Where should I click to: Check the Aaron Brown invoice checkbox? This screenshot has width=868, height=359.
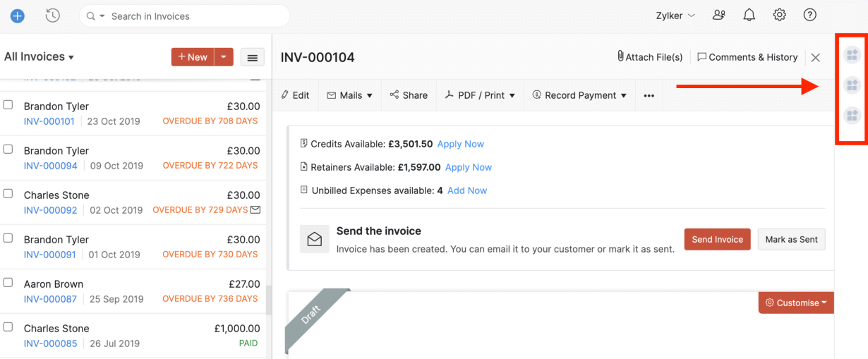(x=8, y=283)
